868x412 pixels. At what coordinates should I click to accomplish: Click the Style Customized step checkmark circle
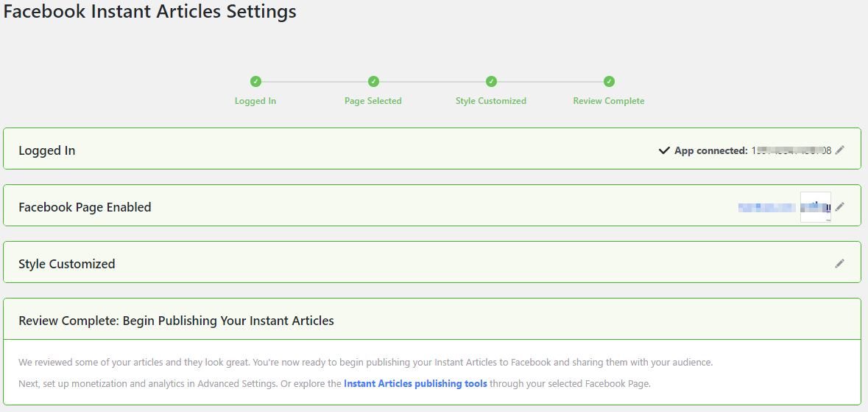491,82
